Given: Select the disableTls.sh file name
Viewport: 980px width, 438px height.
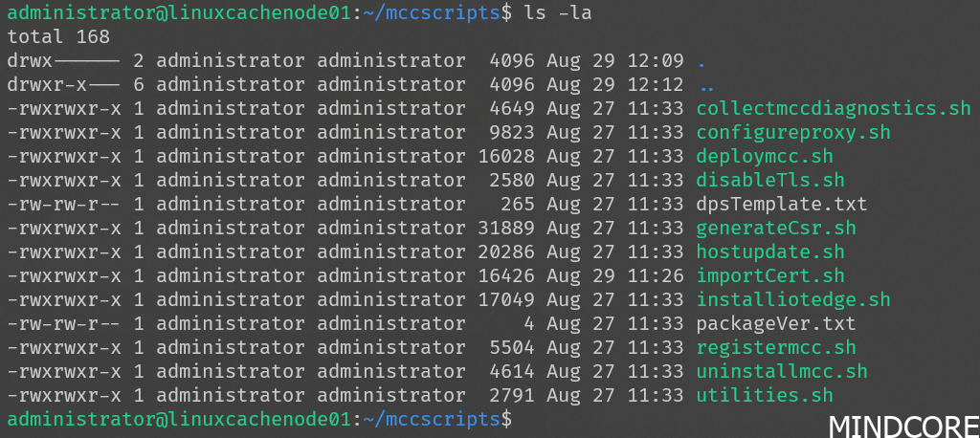Looking at the screenshot, I should [x=770, y=180].
